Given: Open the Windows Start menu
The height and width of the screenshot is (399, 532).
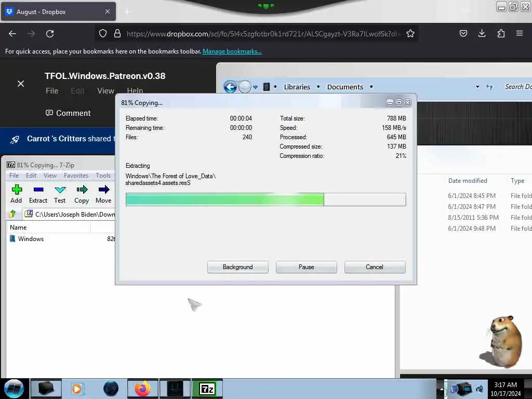Looking at the screenshot, I should pyautogui.click(x=14, y=389).
